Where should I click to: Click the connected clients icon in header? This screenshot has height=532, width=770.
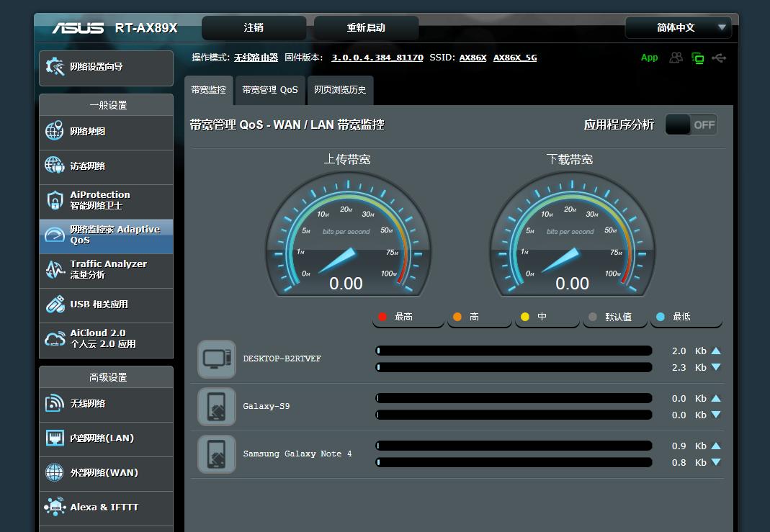[x=676, y=58]
